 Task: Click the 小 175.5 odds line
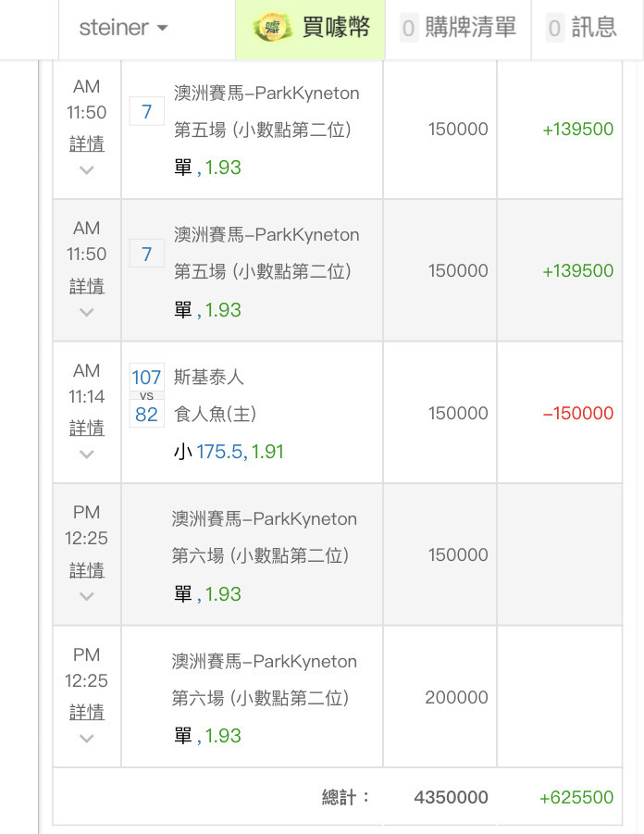point(229,452)
